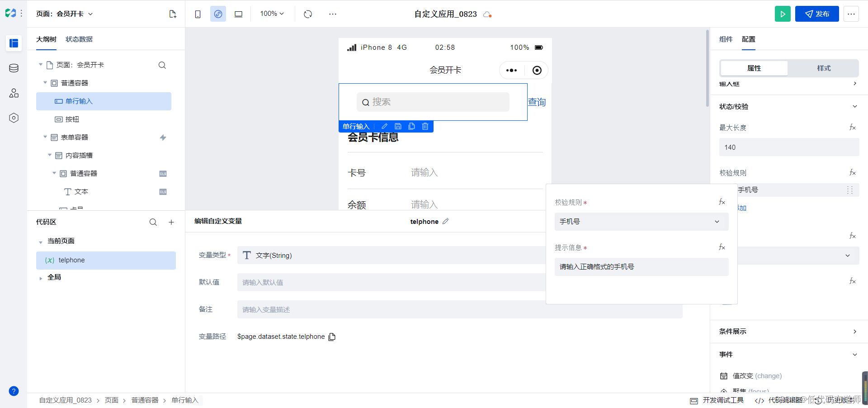The image size is (868, 408).
Task: Open the outline tree panel icon in sidebar
Action: click(14, 43)
